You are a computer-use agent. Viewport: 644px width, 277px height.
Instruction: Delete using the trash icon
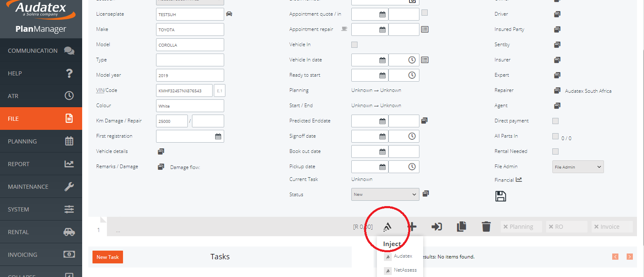tap(486, 226)
